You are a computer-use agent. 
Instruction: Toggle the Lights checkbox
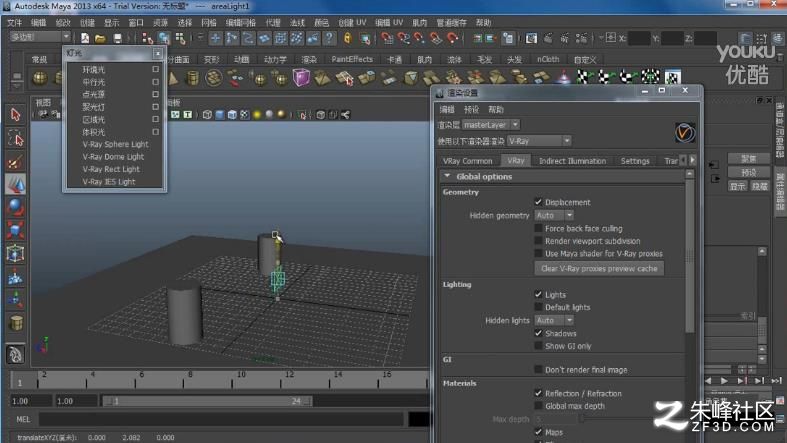click(x=539, y=294)
